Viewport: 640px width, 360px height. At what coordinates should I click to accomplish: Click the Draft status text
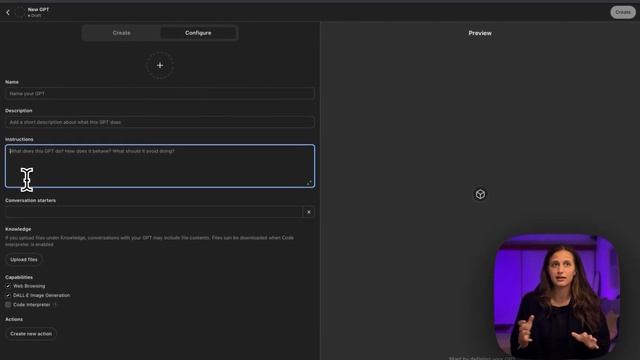[36, 16]
